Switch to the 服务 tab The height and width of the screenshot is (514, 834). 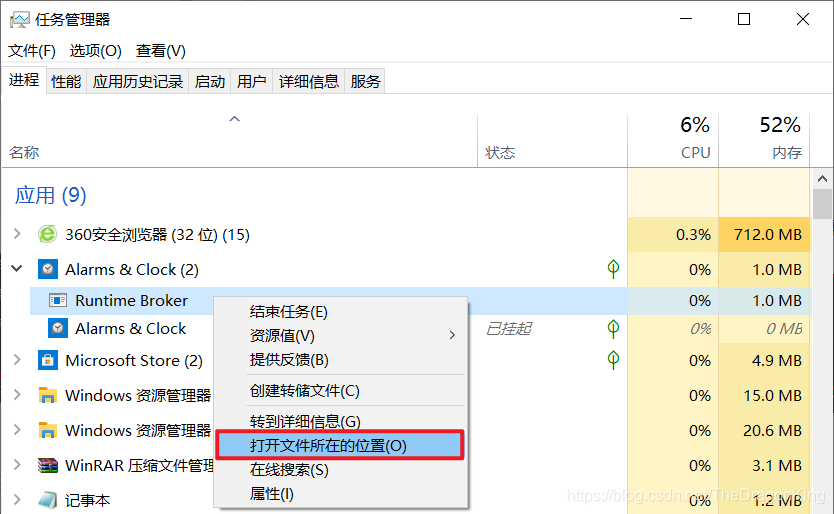(x=365, y=82)
